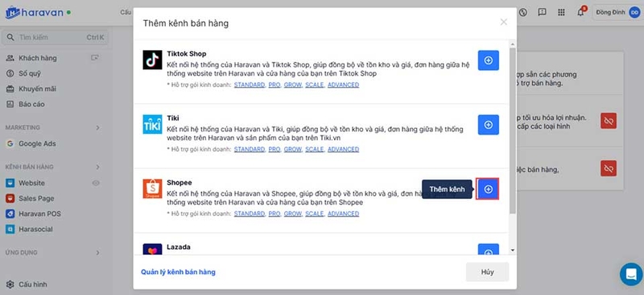This screenshot has width=644, height=295.
Task: Click GROW plan link under Tiktok Shop
Action: pyautogui.click(x=293, y=85)
